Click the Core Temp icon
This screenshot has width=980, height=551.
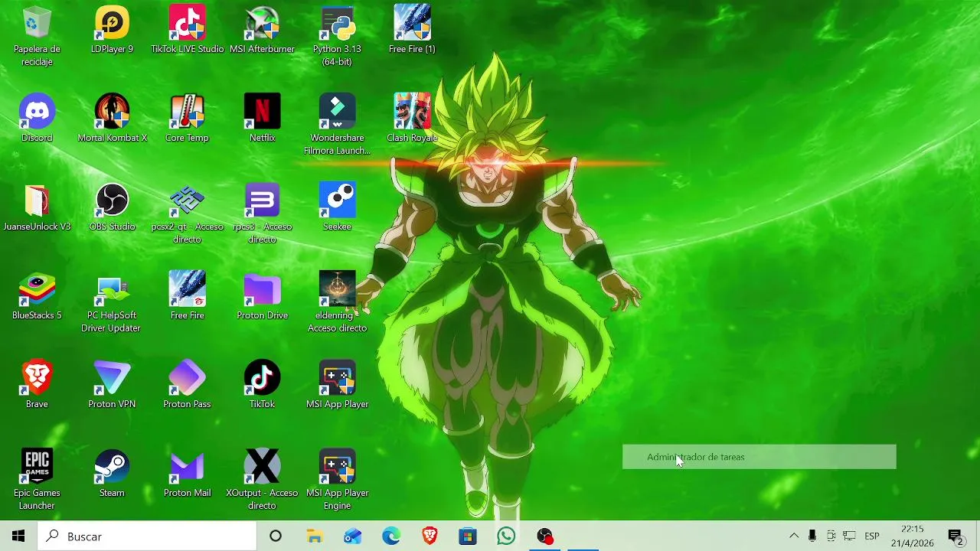pos(188,119)
